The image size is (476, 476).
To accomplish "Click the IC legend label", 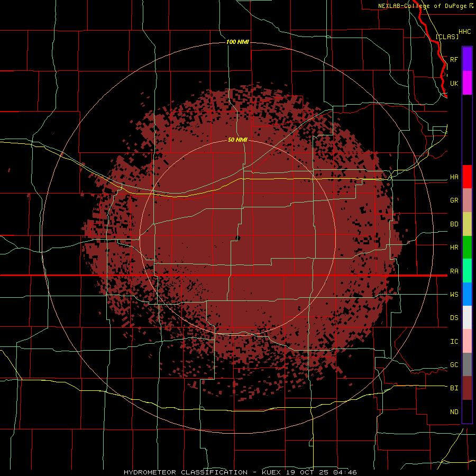I will click(454, 342).
